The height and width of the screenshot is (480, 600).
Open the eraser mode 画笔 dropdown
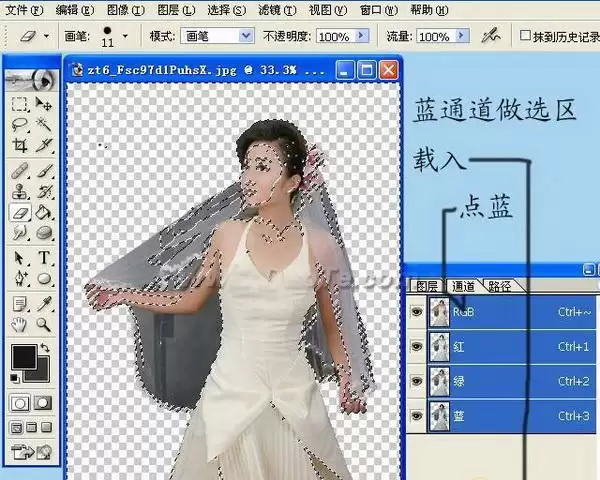pyautogui.click(x=217, y=36)
